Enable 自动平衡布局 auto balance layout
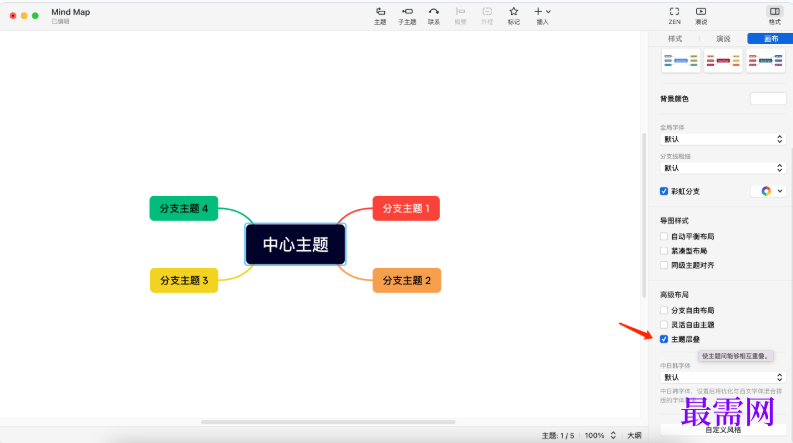Screen dimensions: 793x443 pyautogui.click(x=664, y=236)
